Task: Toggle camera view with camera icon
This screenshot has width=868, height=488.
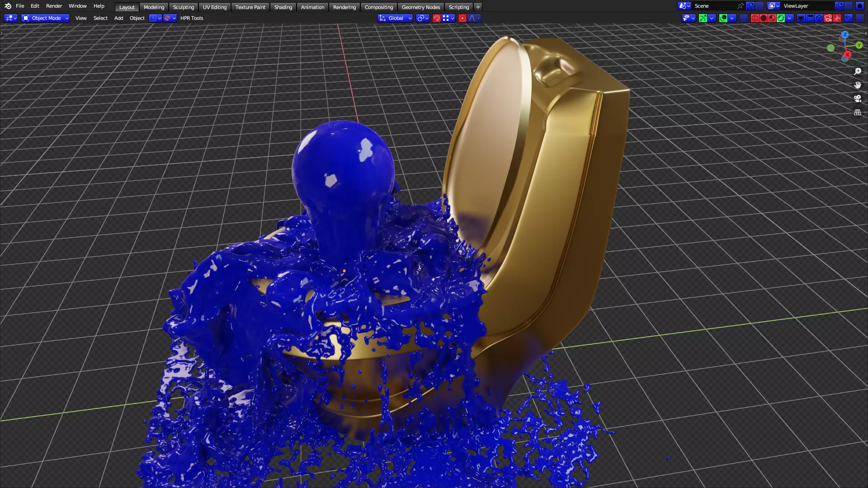Action: (858, 99)
